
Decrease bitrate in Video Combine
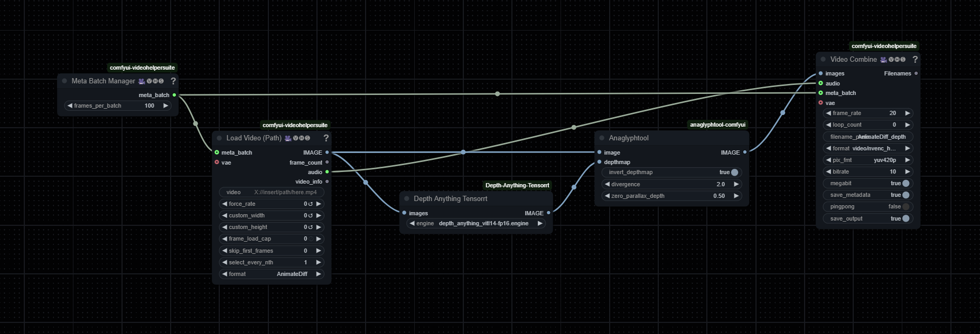828,171
